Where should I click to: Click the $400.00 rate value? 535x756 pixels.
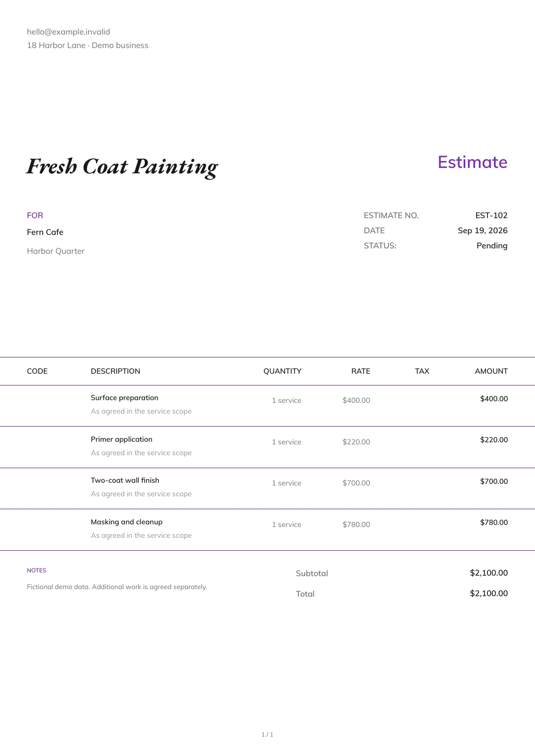pyautogui.click(x=356, y=400)
